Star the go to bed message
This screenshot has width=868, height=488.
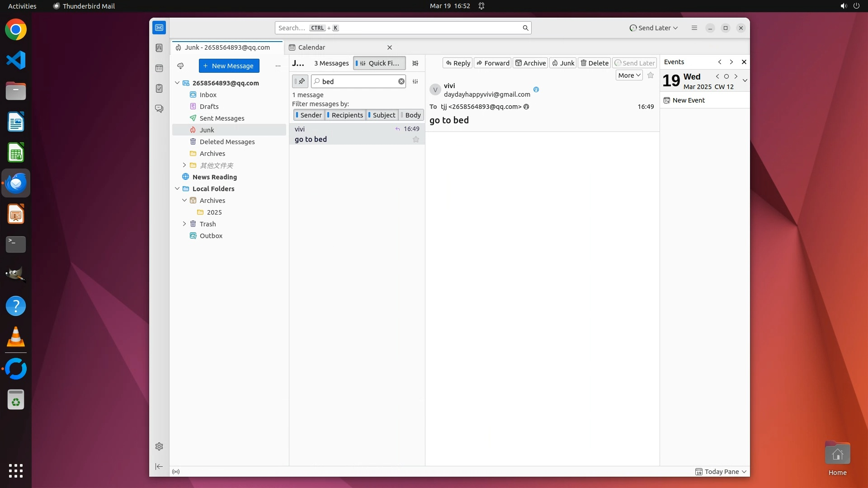416,140
